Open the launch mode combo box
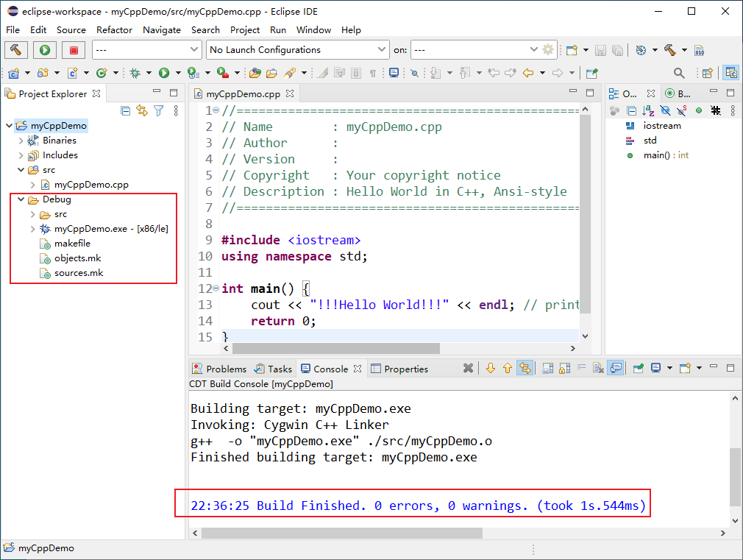The height and width of the screenshot is (560, 743). click(x=146, y=50)
